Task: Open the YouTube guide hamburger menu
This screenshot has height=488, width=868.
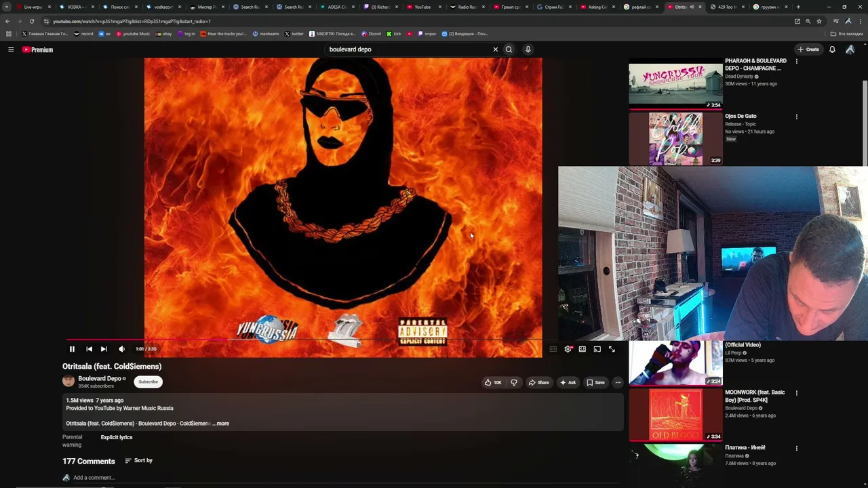Action: pos(11,49)
